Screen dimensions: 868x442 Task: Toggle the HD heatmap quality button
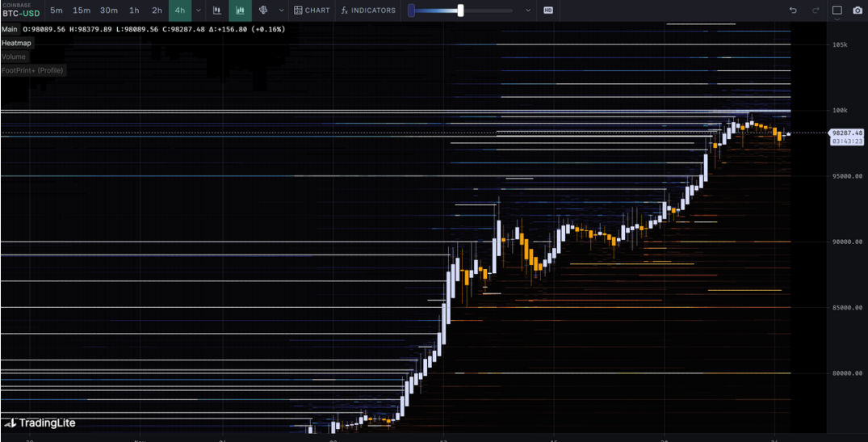point(548,11)
